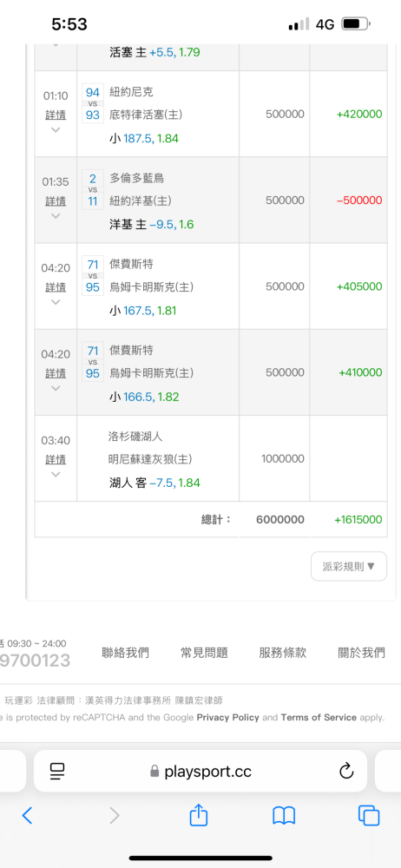
Task: Open the reader/page settings icon in address bar
Action: pyautogui.click(x=57, y=771)
